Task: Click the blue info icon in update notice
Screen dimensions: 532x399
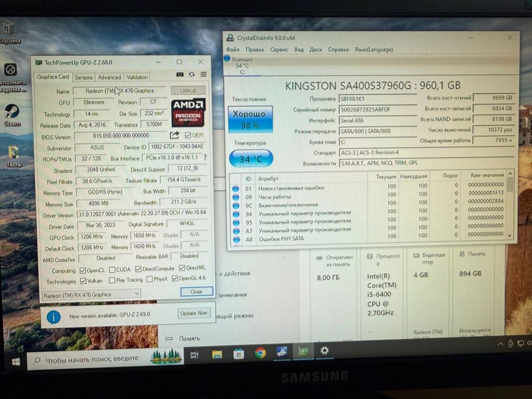Action: click(54, 317)
